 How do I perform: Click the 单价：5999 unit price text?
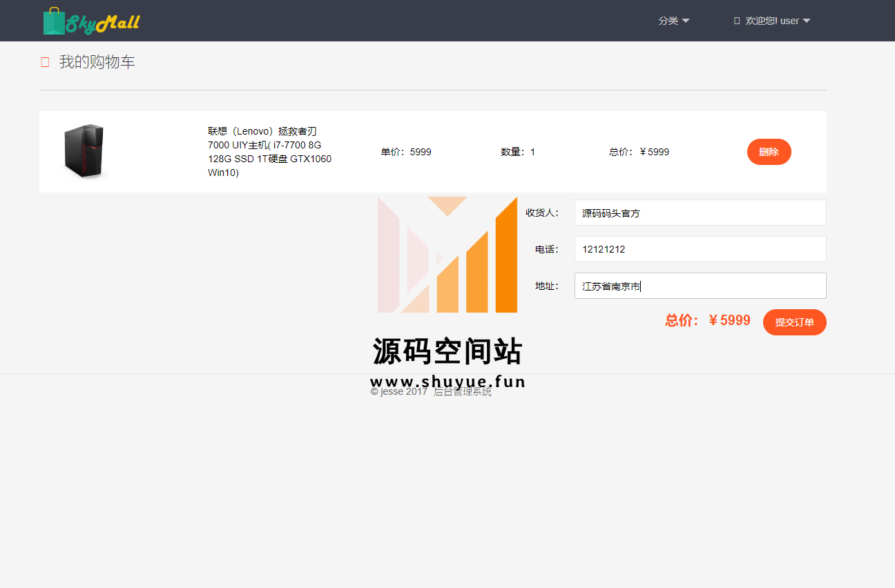coord(406,152)
